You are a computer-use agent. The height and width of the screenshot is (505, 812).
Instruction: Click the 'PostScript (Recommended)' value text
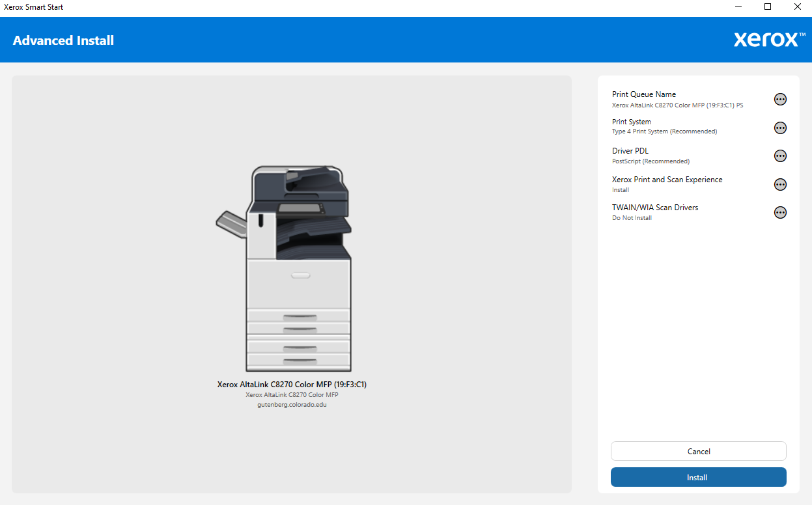pos(651,161)
